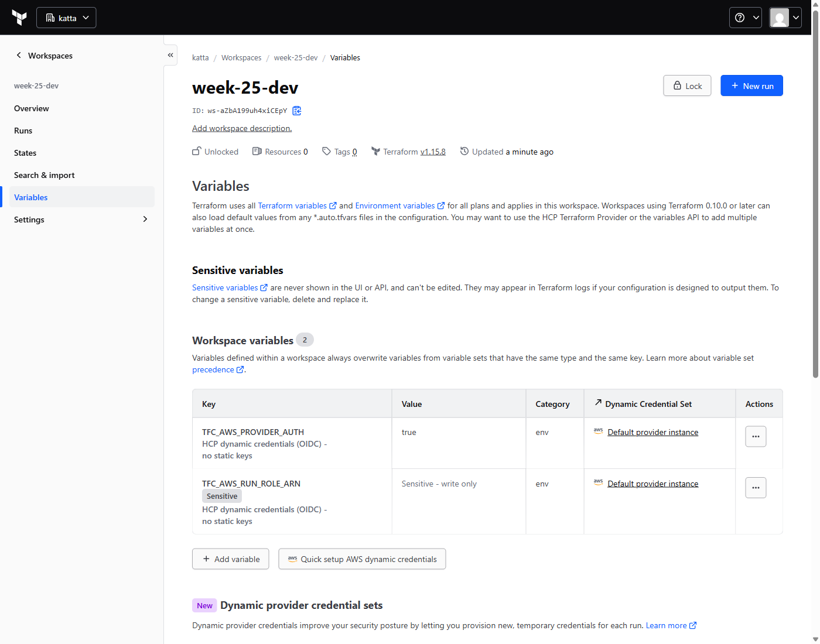Screen dimensions: 820x644
Task: Collapse the sidebar with double-chevron icon
Action: pos(170,55)
